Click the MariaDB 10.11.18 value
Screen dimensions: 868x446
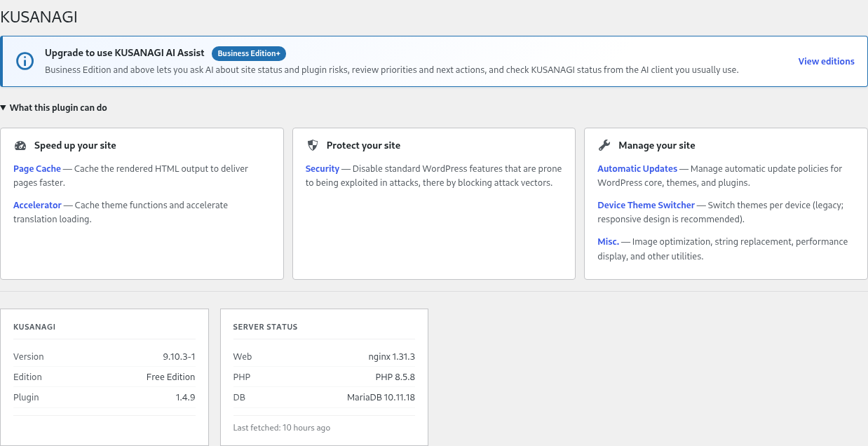tap(381, 398)
